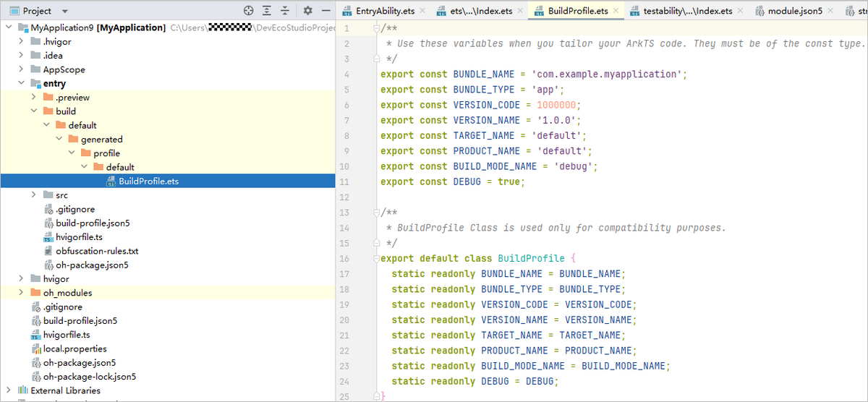This screenshot has width=868, height=402.
Task: Hide the Project tool window
Action: pyautogui.click(x=325, y=11)
